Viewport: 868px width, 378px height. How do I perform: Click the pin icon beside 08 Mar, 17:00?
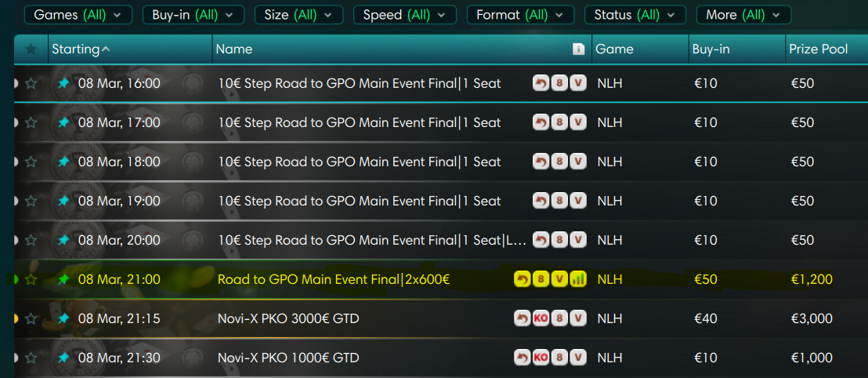63,122
